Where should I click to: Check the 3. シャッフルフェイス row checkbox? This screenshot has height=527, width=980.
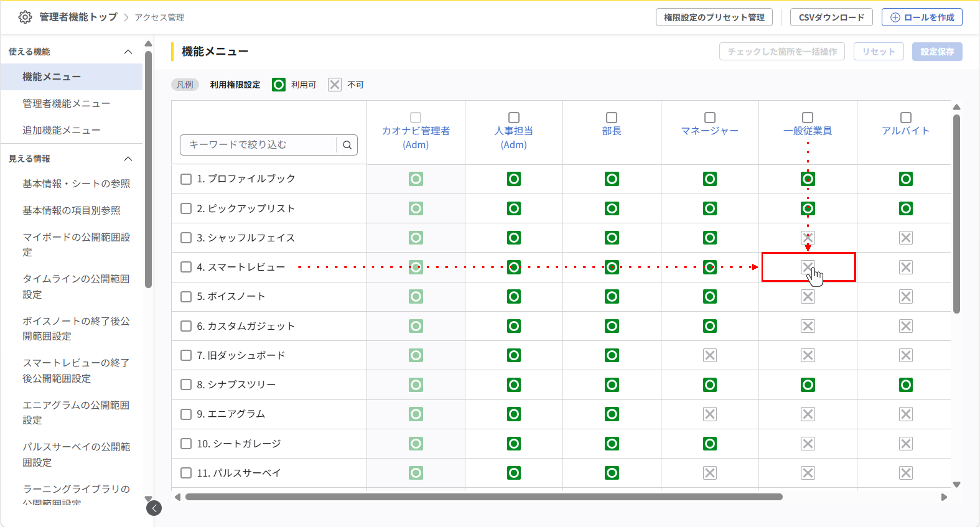click(x=186, y=238)
